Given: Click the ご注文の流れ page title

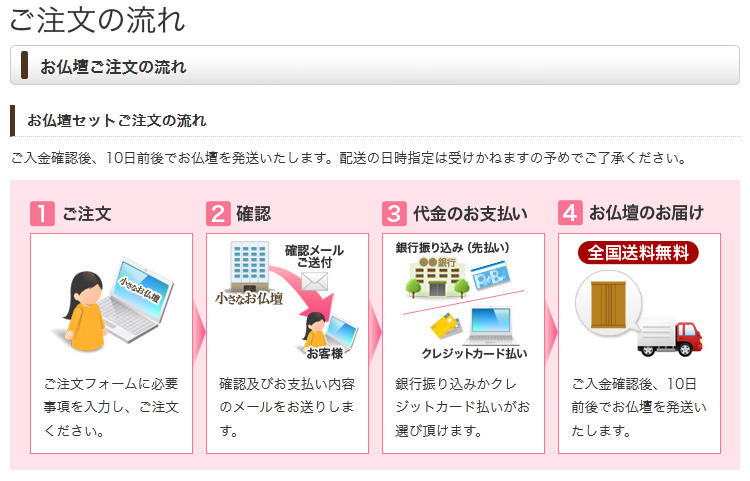Looking at the screenshot, I should [x=98, y=20].
